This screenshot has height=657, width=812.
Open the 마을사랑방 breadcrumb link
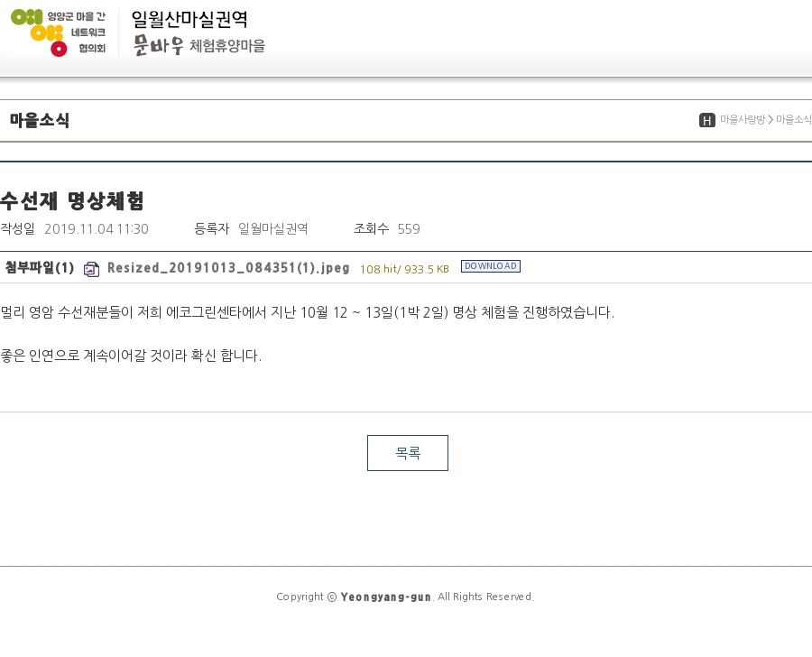click(743, 120)
